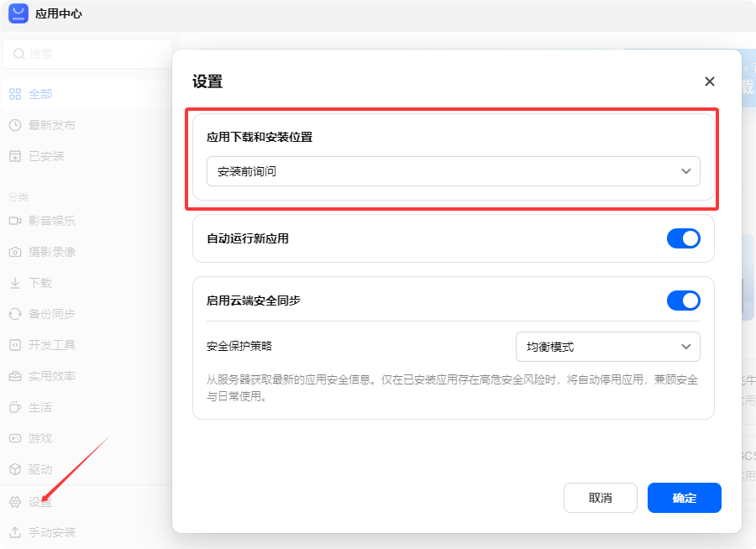Select 游戏 category label
Image resolution: width=756 pixels, height=549 pixels.
tap(40, 438)
